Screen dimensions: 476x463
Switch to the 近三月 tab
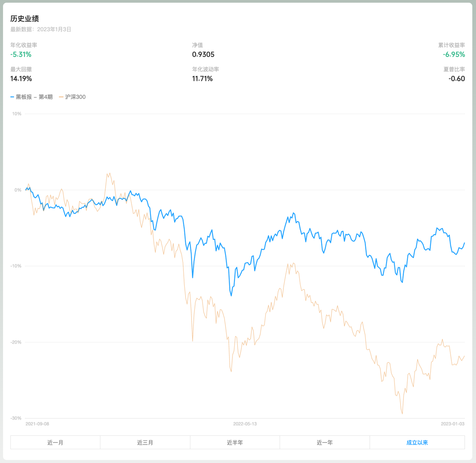tap(145, 443)
